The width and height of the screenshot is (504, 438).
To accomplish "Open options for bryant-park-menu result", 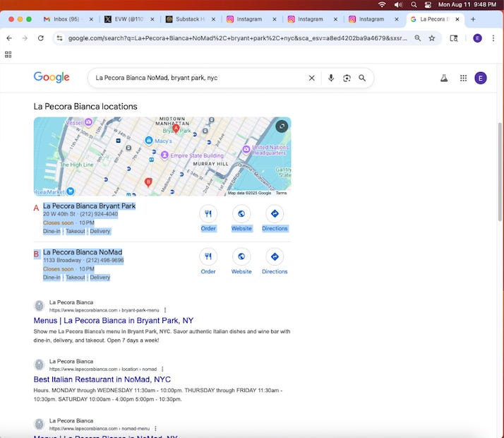I will click(165, 310).
